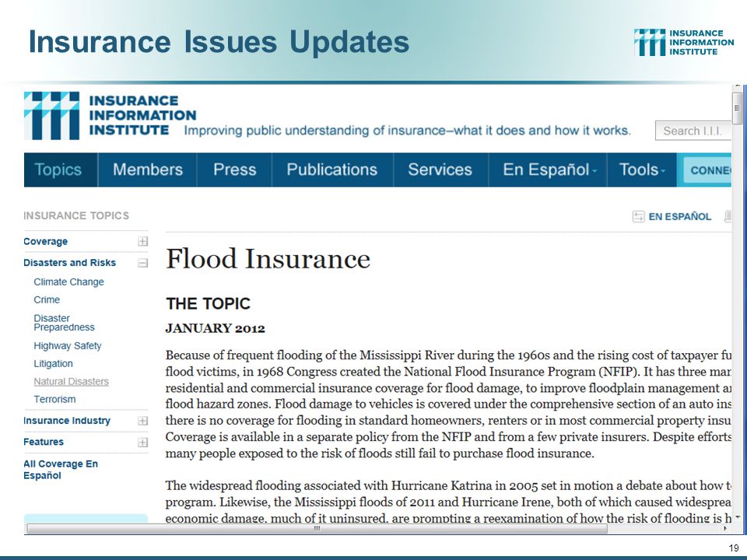The width and height of the screenshot is (747, 560).
Task: Click the EN ESPAÑOL link above the article
Action: tap(680, 217)
